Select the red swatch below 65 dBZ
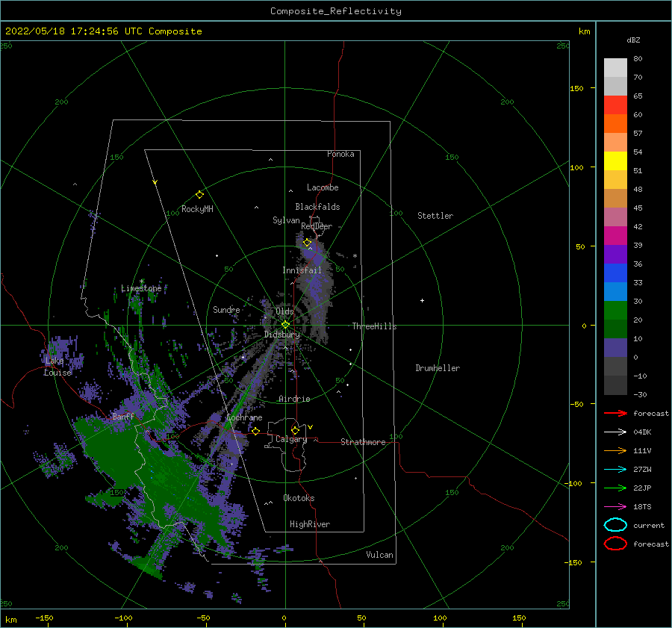The image size is (672, 628). tap(615, 105)
